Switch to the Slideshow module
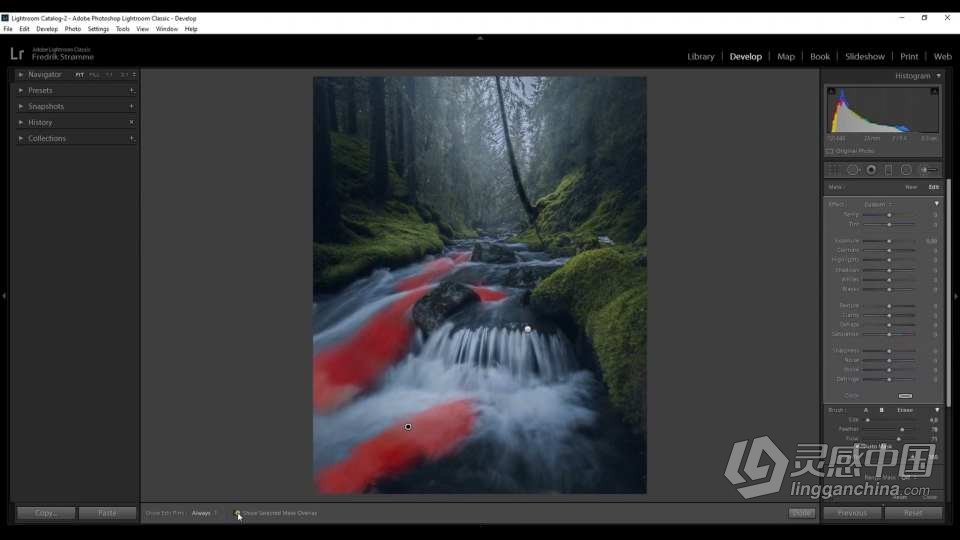This screenshot has width=960, height=540. point(865,56)
